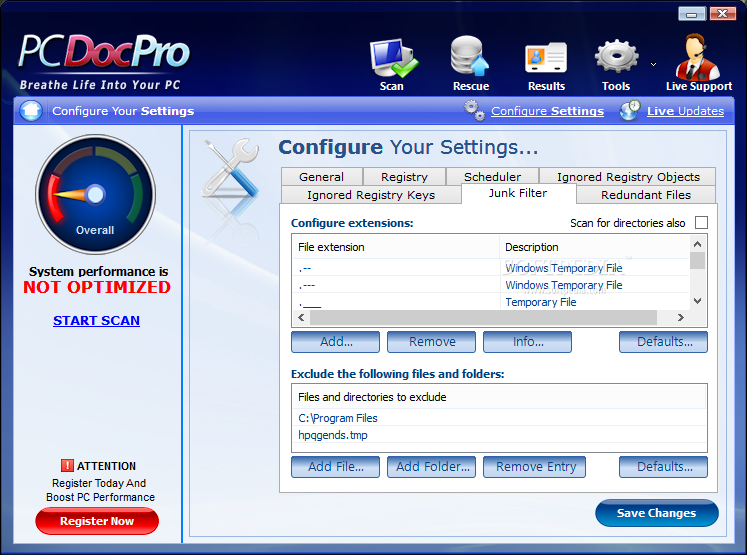
Task: Click the Add Folder... button
Action: (431, 467)
